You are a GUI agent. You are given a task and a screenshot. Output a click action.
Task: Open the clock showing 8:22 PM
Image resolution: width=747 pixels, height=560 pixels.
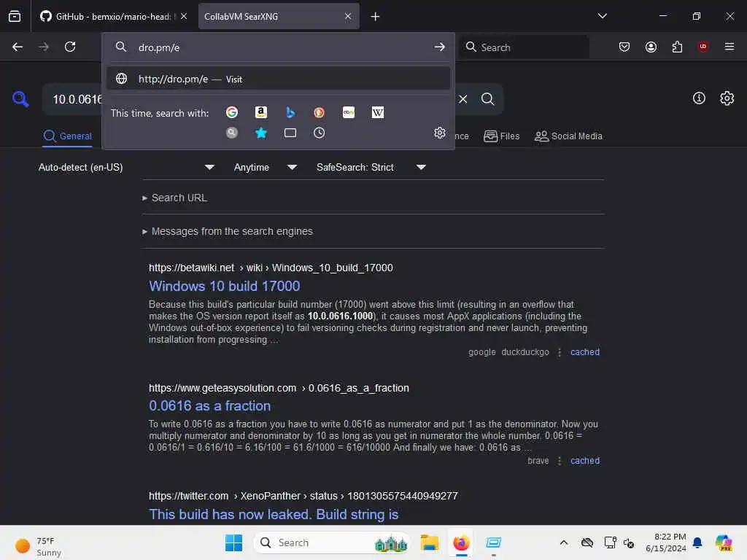tap(665, 542)
